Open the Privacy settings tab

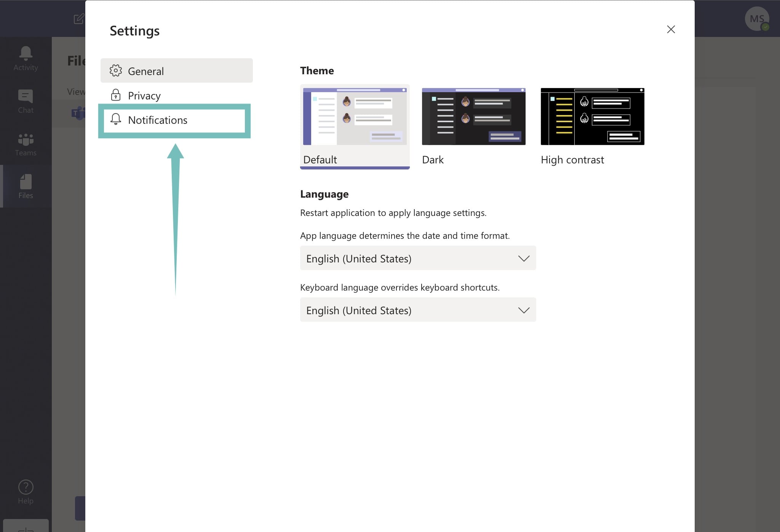click(144, 96)
